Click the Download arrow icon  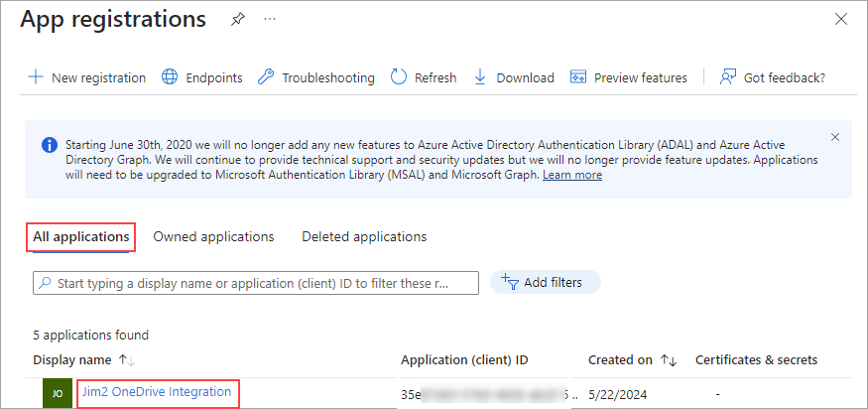(x=480, y=77)
